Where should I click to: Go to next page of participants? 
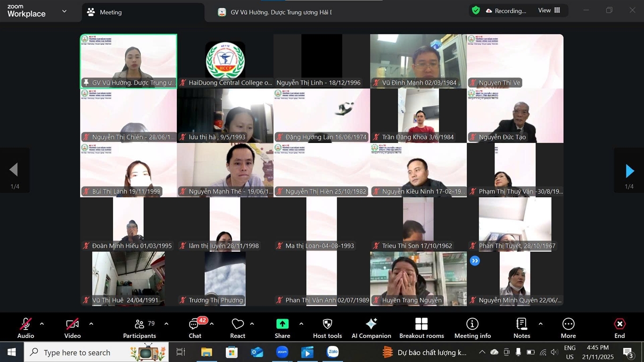[629, 171]
